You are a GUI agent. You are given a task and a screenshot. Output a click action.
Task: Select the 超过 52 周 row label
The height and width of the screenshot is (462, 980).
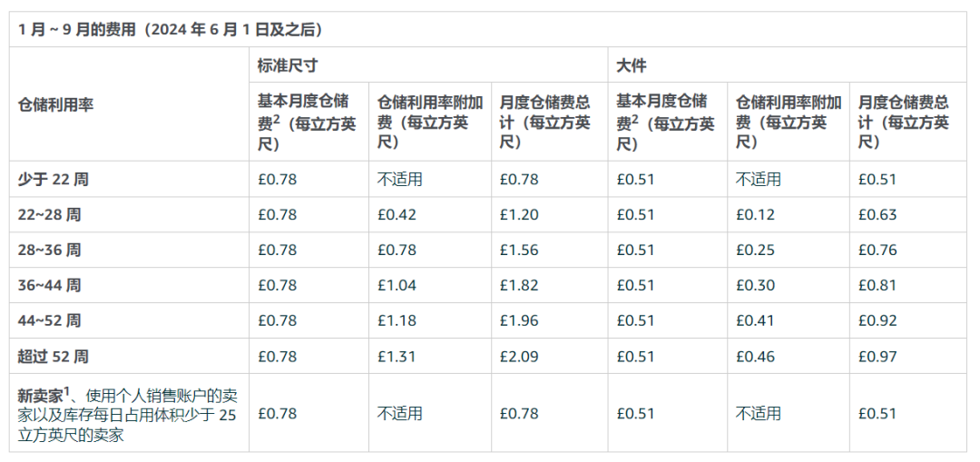pyautogui.click(x=54, y=357)
